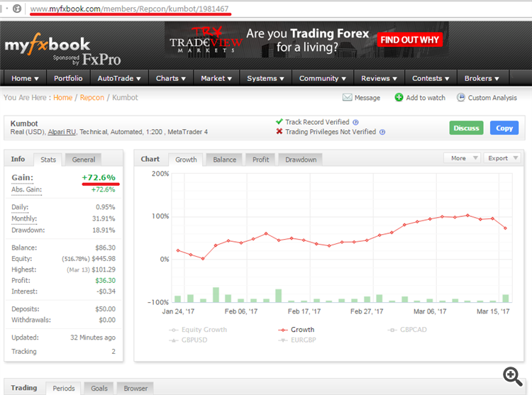532x395 pixels.
Task: Open the Alpari RU broker link
Action: pos(62,132)
